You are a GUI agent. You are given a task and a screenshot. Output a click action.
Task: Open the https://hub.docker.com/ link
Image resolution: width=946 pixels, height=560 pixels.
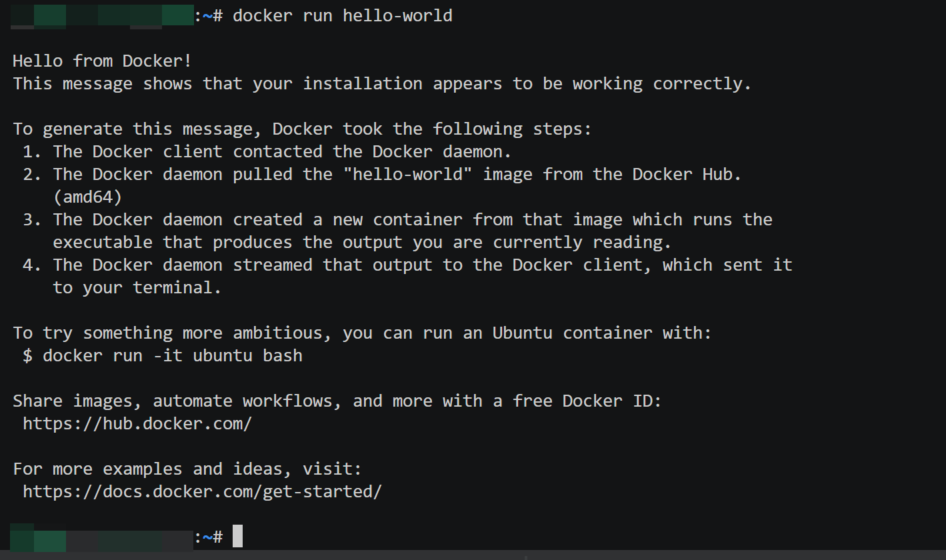[137, 423]
